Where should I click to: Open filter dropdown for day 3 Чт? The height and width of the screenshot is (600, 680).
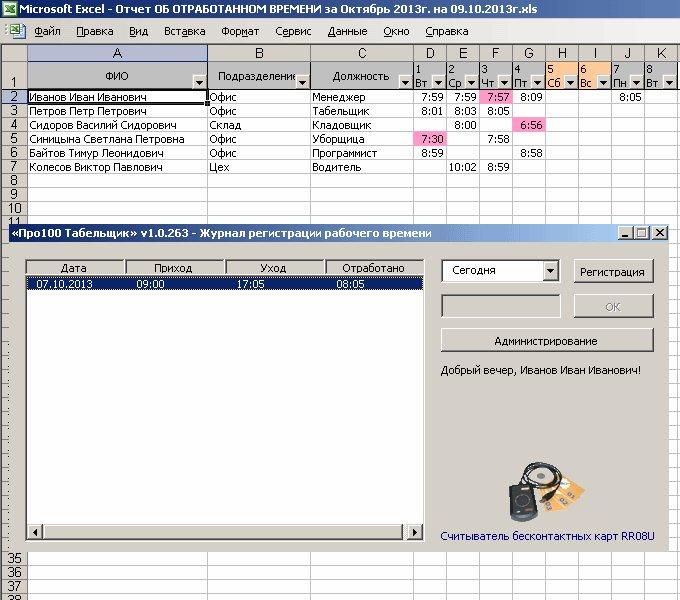[504, 82]
